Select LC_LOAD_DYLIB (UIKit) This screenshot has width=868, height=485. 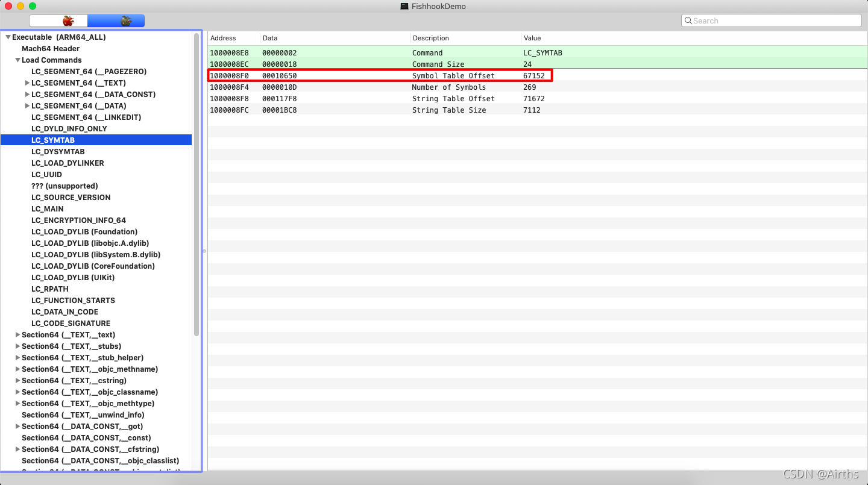tap(73, 278)
